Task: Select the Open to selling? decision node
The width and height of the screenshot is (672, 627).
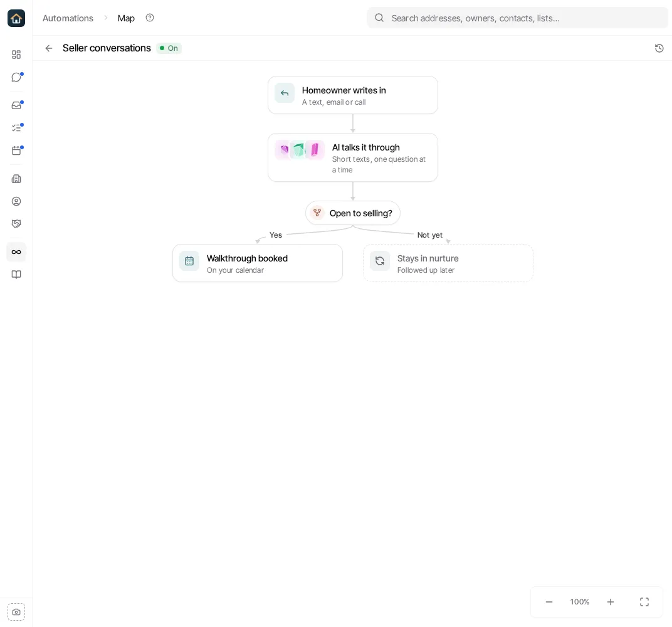Action: 353,213
